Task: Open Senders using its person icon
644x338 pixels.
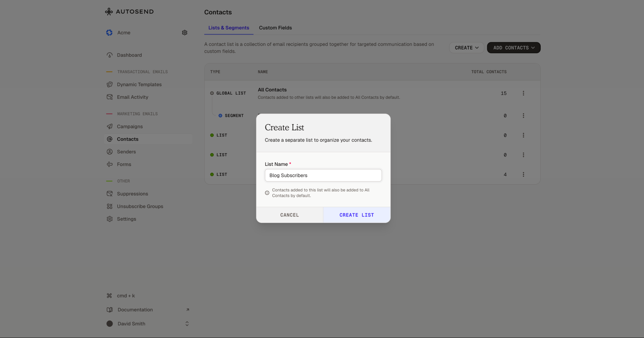Action: pos(110,152)
